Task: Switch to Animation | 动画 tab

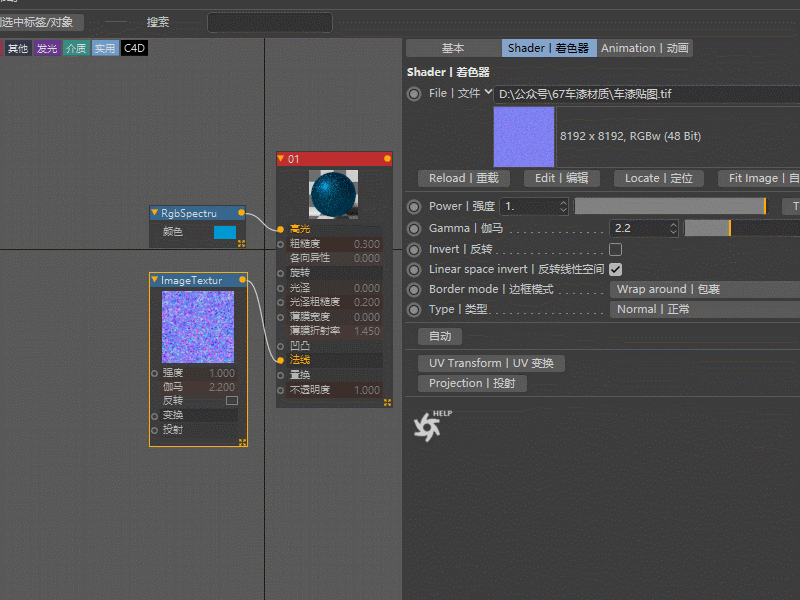Action: tap(645, 48)
